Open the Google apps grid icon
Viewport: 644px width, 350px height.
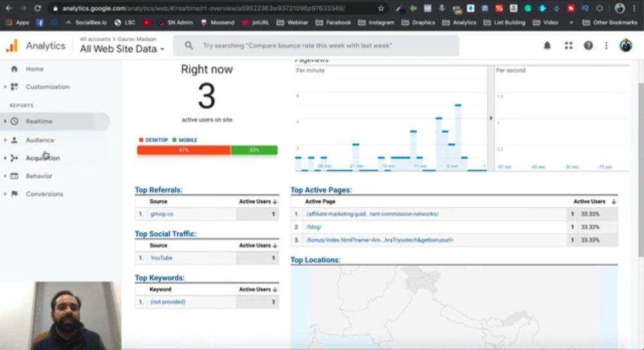[569, 46]
